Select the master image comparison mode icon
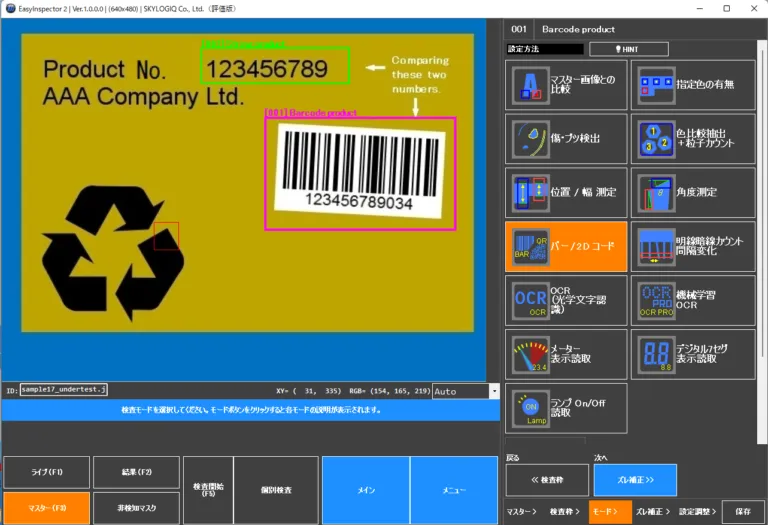Viewport: 768px width, 525px height. (530, 85)
